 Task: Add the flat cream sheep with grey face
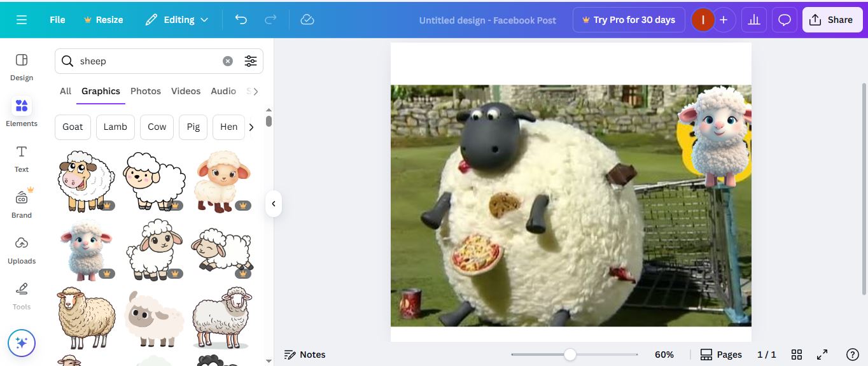point(154,319)
